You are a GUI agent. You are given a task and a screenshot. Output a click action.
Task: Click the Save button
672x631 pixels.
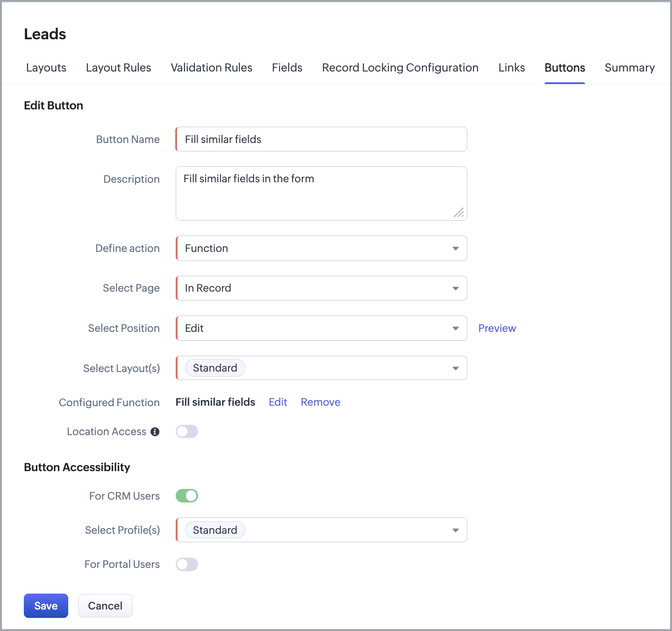[x=46, y=606]
